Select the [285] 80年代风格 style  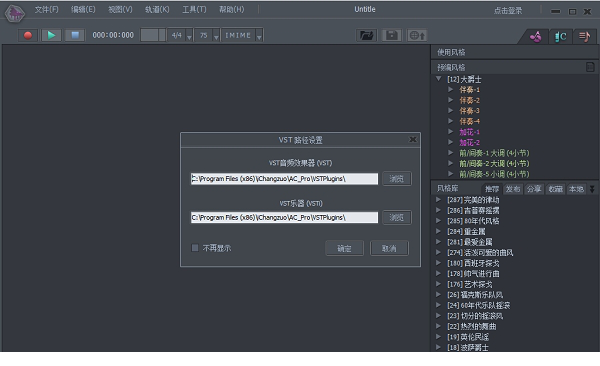473,221
